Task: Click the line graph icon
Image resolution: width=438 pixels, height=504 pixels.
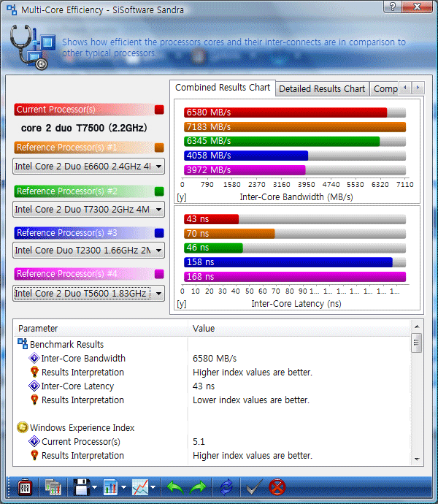Action: [x=140, y=488]
